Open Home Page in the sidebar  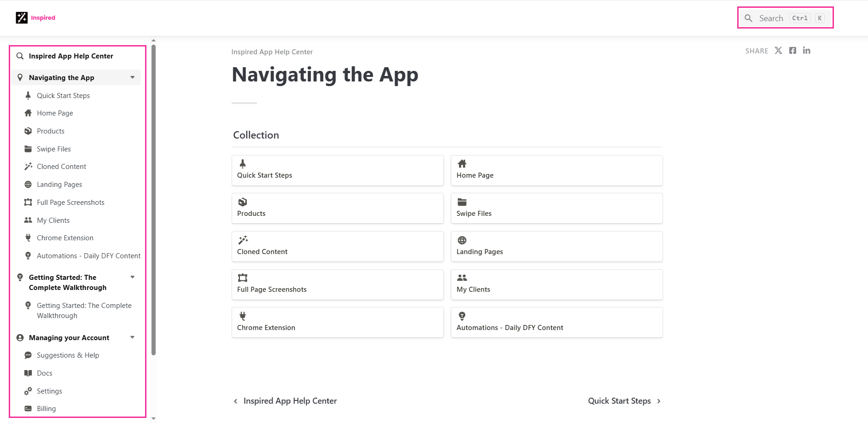[55, 113]
